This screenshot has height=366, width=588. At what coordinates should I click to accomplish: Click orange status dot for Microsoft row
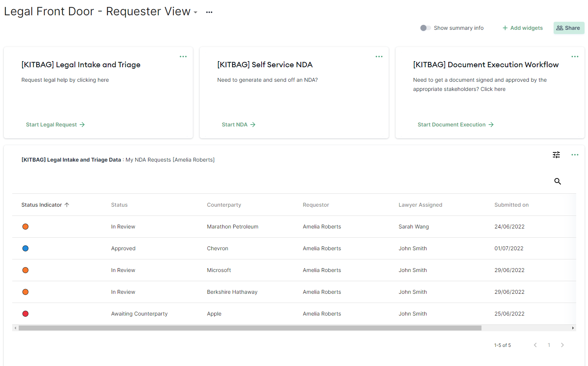coord(26,270)
